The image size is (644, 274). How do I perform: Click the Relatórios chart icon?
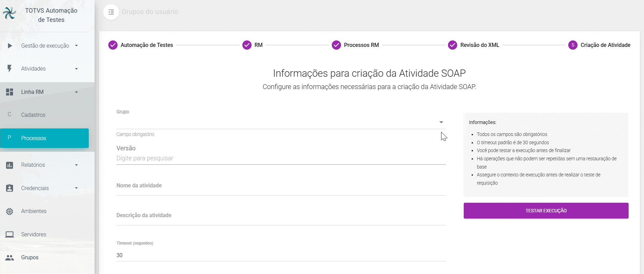click(x=10, y=165)
